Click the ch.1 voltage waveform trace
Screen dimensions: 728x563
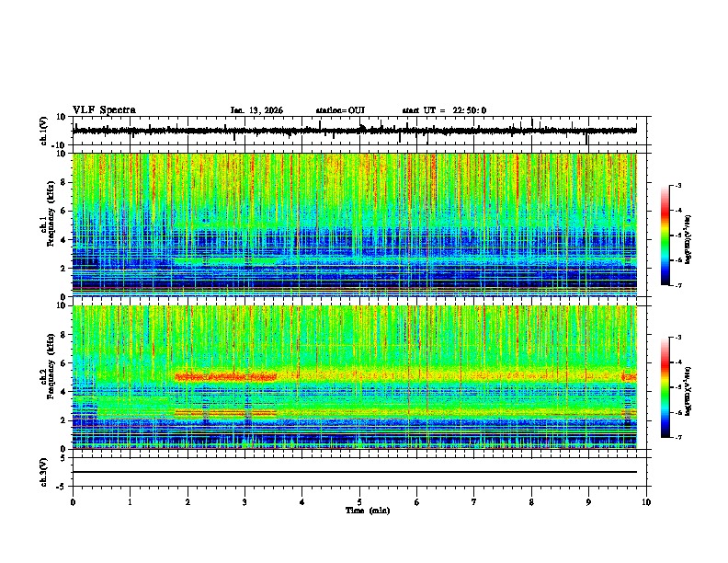[x=354, y=131]
